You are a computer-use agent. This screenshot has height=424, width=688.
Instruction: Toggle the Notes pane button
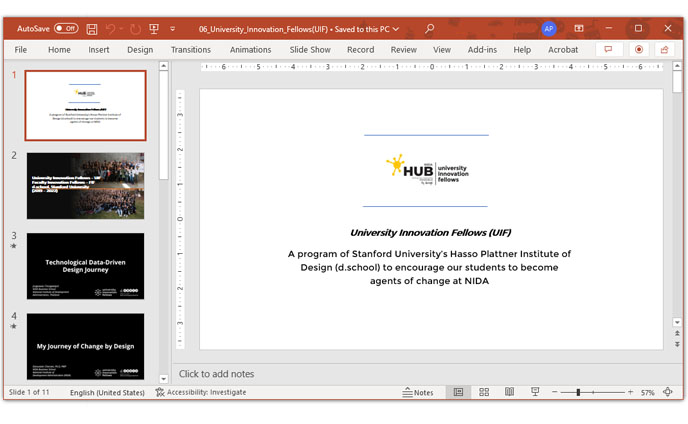pos(418,392)
